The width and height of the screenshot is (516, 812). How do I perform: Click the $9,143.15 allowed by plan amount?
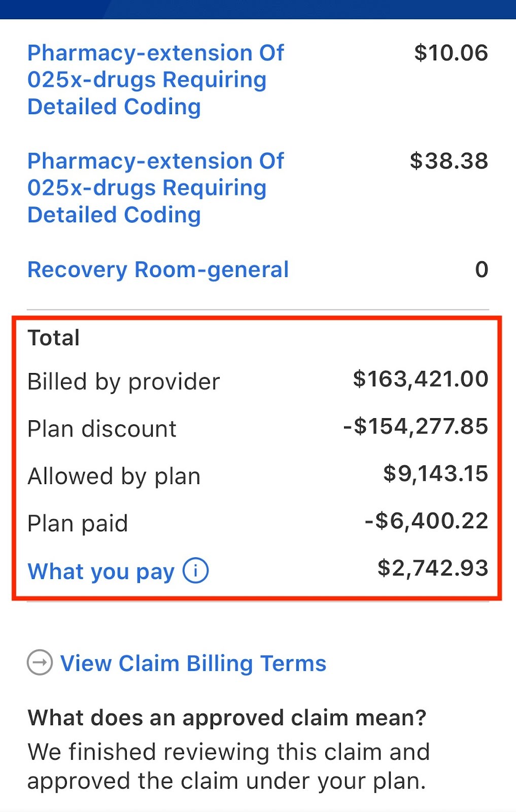(436, 473)
